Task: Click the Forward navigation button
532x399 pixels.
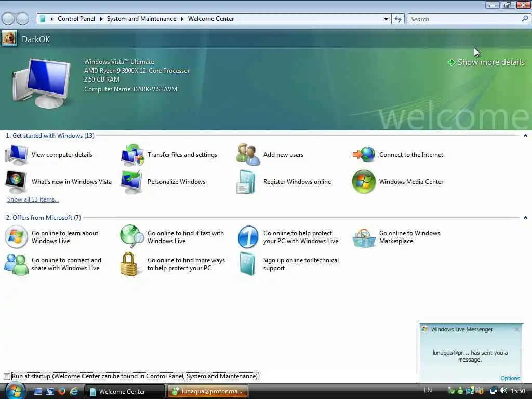Action: [x=22, y=19]
